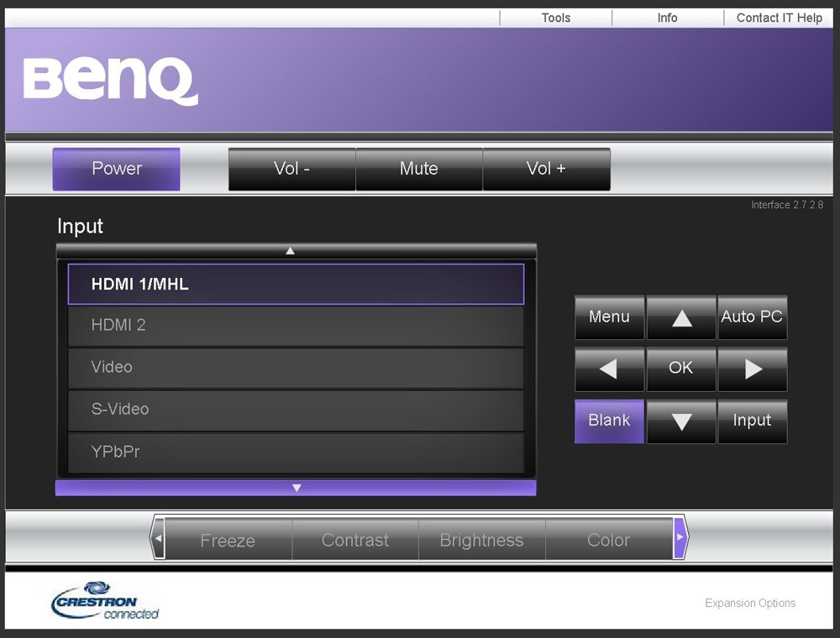Image resolution: width=840 pixels, height=638 pixels.
Task: Toggle the Blank screen button
Action: pos(609,421)
